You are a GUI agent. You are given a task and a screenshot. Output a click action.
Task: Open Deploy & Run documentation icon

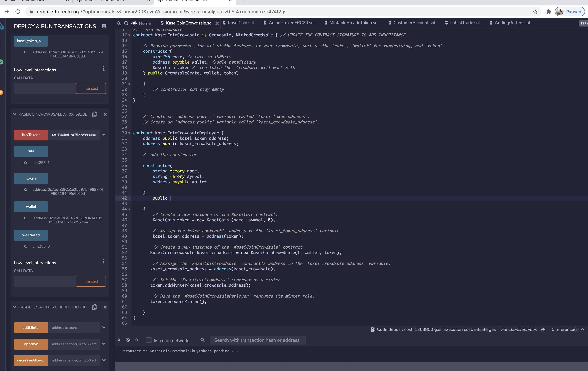pyautogui.click(x=104, y=26)
